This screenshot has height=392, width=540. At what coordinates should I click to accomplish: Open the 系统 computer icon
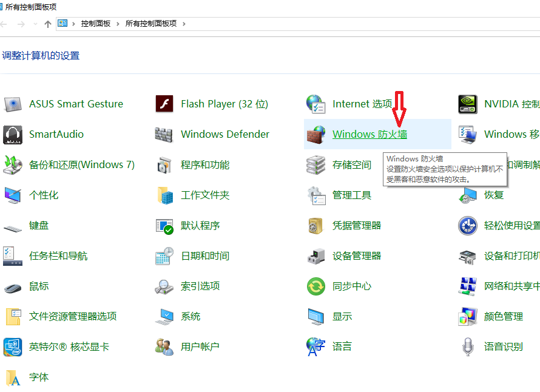tap(164, 317)
